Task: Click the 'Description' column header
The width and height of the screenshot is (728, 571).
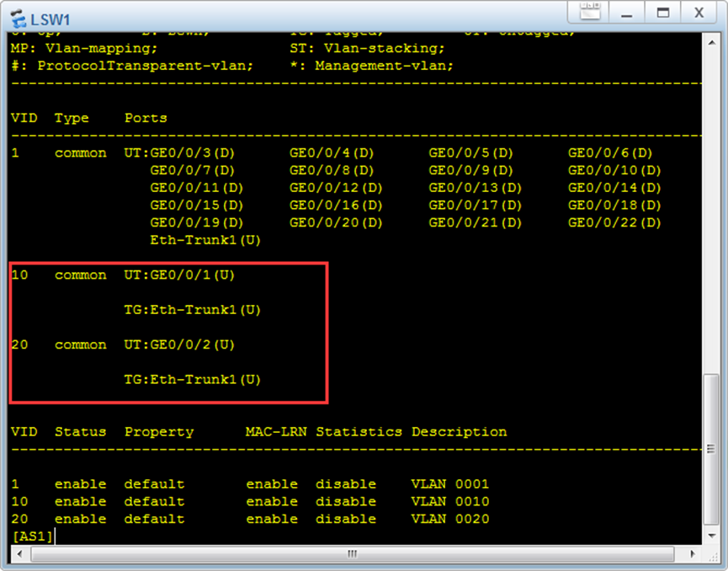Action: click(x=460, y=432)
